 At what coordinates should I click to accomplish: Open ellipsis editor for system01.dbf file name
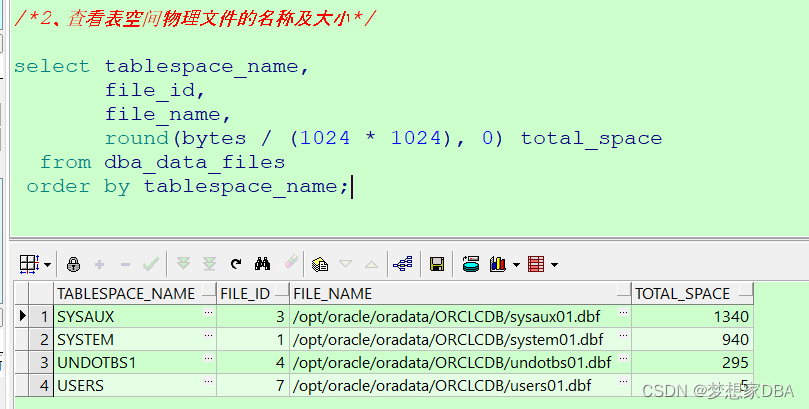click(623, 335)
